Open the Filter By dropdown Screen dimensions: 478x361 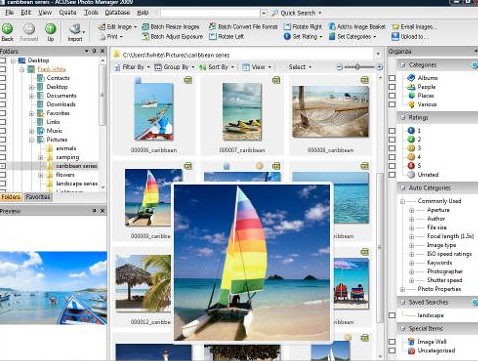[x=132, y=67]
